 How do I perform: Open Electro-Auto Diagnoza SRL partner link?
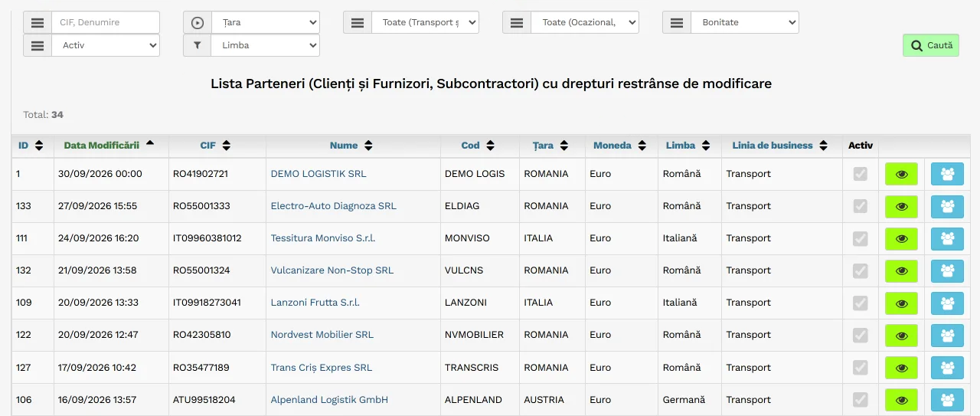(334, 206)
